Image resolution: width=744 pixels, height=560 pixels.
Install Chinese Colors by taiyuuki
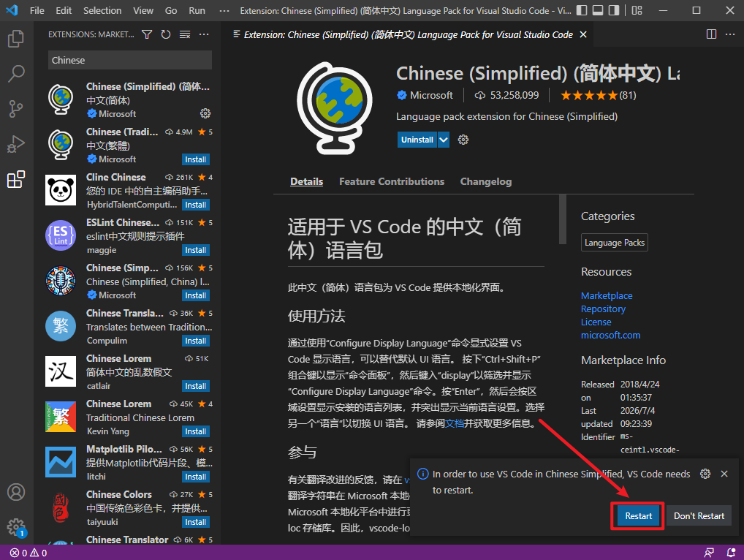(195, 522)
